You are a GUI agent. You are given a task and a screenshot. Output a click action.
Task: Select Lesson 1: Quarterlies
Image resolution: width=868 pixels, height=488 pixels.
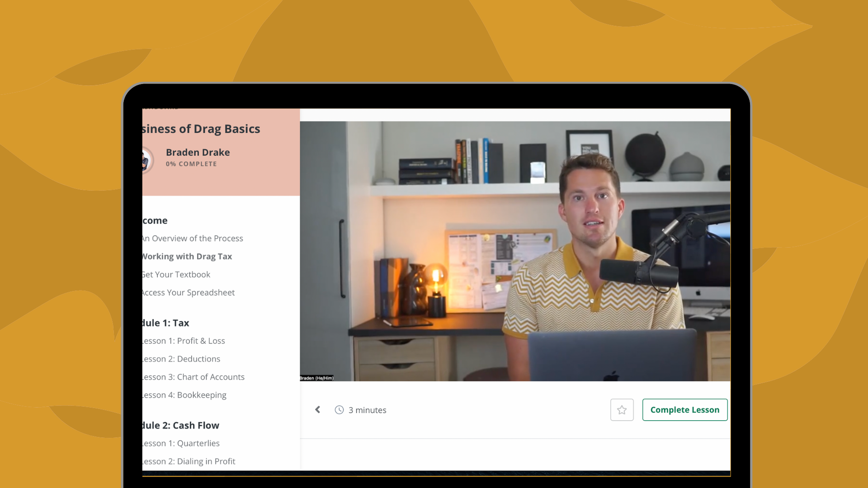[x=181, y=443]
